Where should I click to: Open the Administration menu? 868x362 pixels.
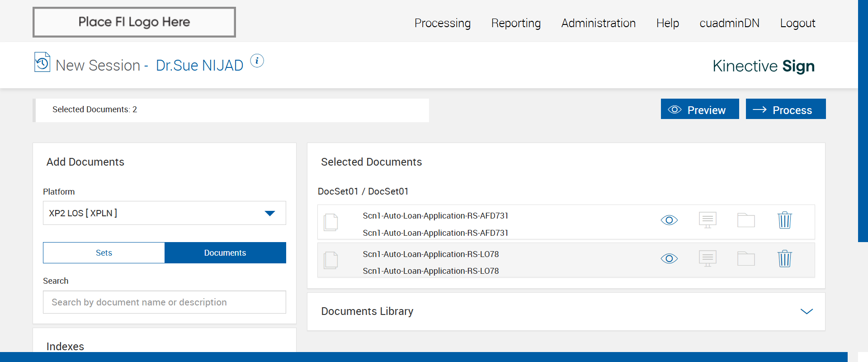point(598,23)
